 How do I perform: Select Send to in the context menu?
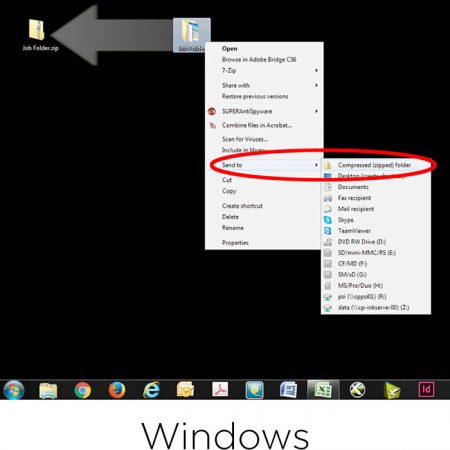coord(264,165)
